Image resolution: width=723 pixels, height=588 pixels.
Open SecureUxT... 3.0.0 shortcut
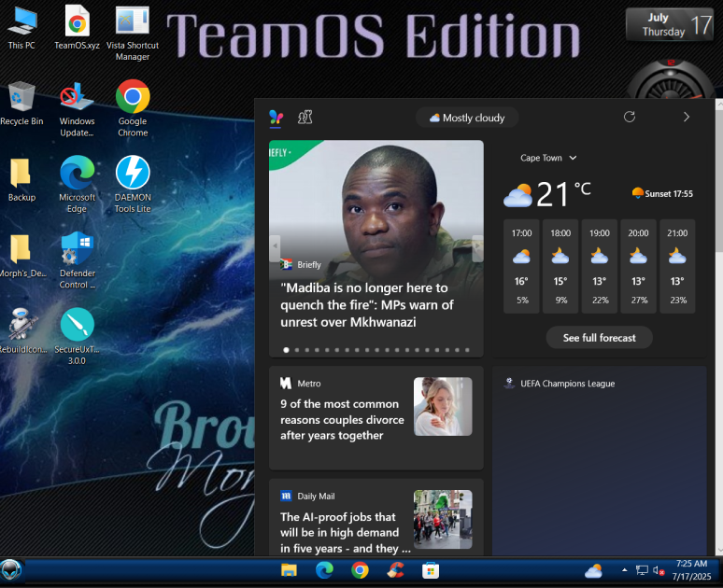(x=77, y=336)
